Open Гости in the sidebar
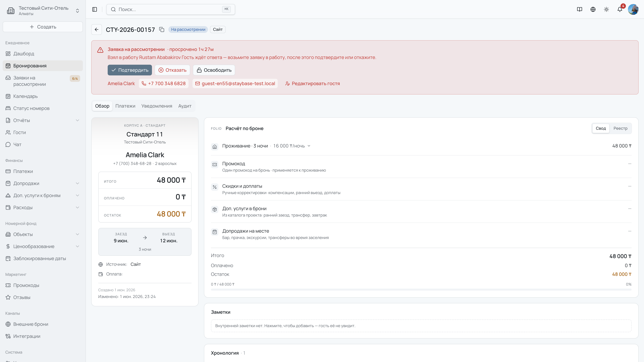The height and width of the screenshot is (362, 644). pyautogui.click(x=43, y=132)
